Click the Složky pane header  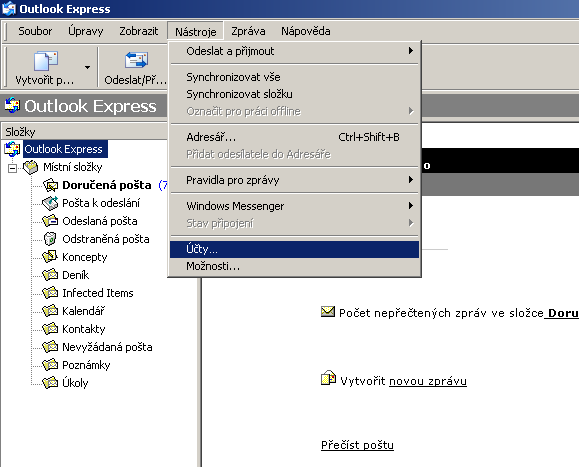(x=84, y=132)
